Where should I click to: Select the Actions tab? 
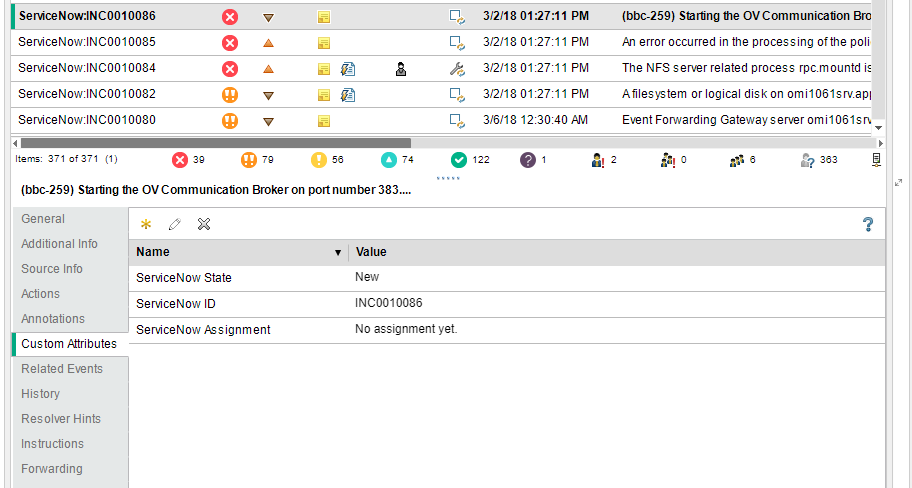pos(40,294)
